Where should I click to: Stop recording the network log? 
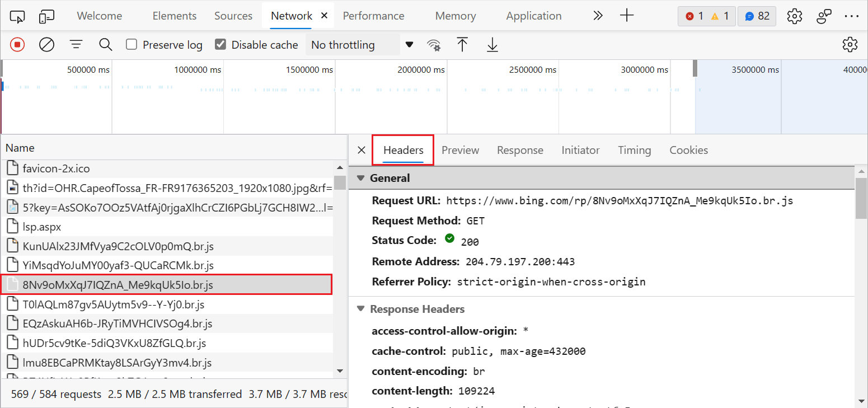(x=17, y=45)
